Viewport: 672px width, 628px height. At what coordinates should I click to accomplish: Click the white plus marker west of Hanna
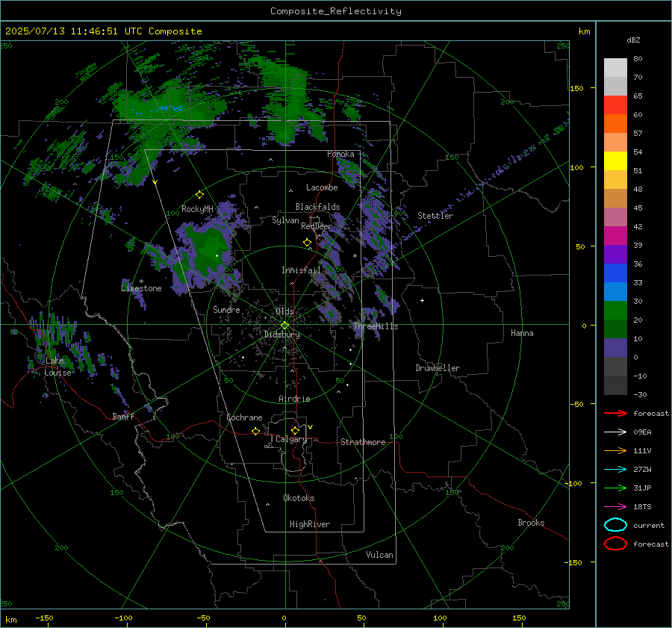pyautogui.click(x=422, y=300)
